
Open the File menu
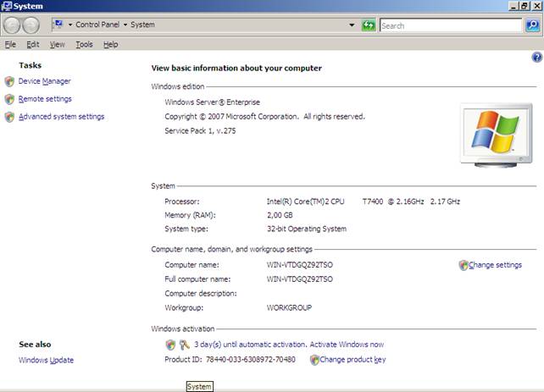pos(10,44)
